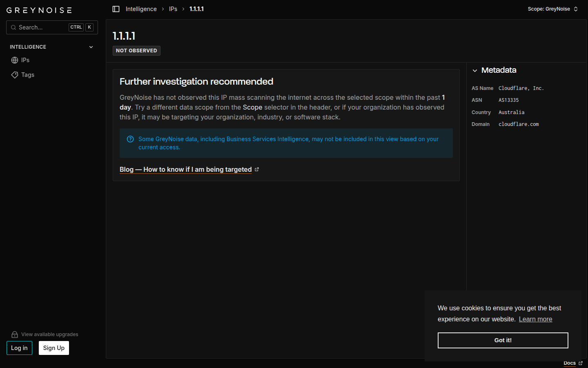Click the blue help circle icon
The width and height of the screenshot is (588, 368).
[130, 139]
